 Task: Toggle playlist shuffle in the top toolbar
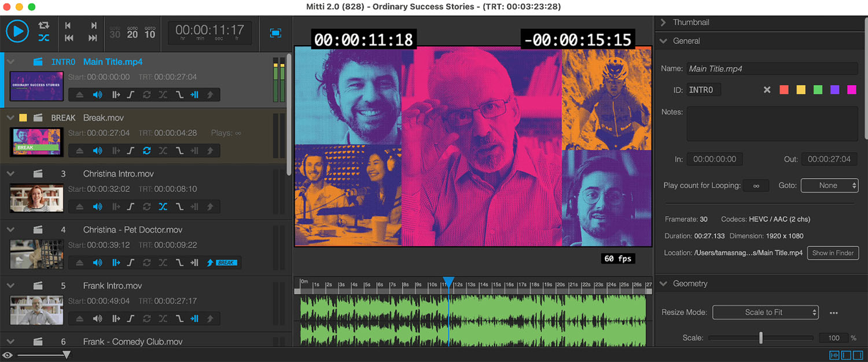point(44,38)
